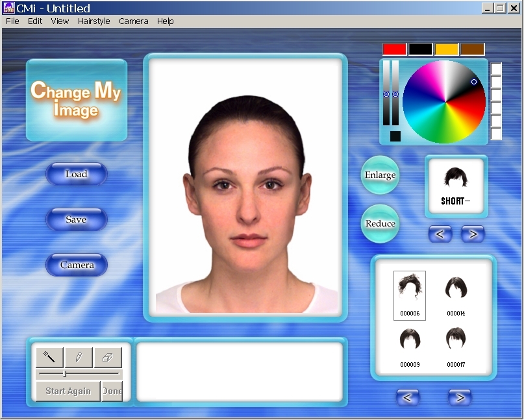Open the File menu
The height and width of the screenshot is (420, 524).
coord(12,21)
